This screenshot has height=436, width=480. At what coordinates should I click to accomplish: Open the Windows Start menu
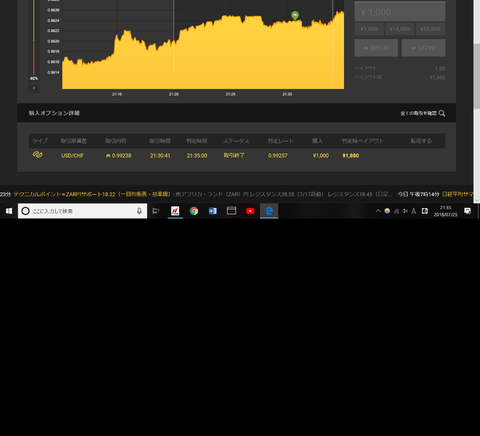(x=9, y=211)
